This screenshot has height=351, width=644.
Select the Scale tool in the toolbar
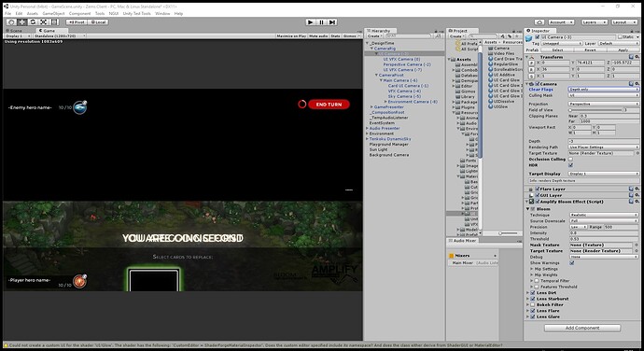pos(44,22)
